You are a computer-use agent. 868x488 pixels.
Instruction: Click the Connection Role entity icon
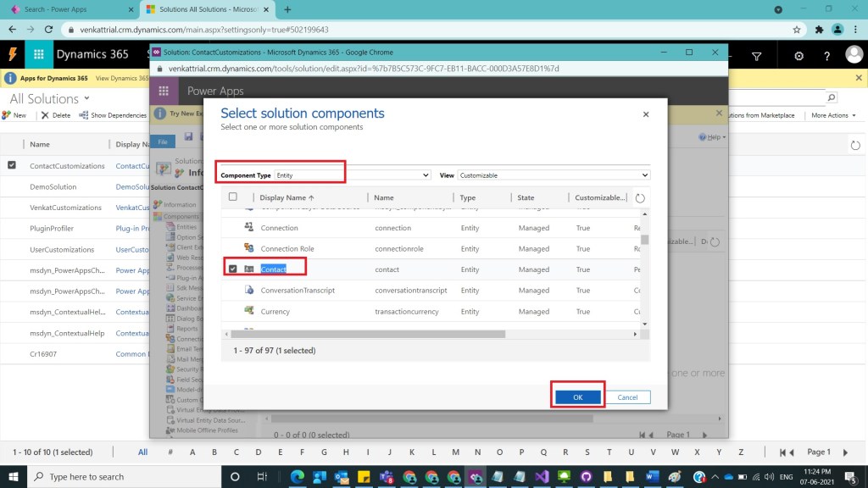(249, 248)
